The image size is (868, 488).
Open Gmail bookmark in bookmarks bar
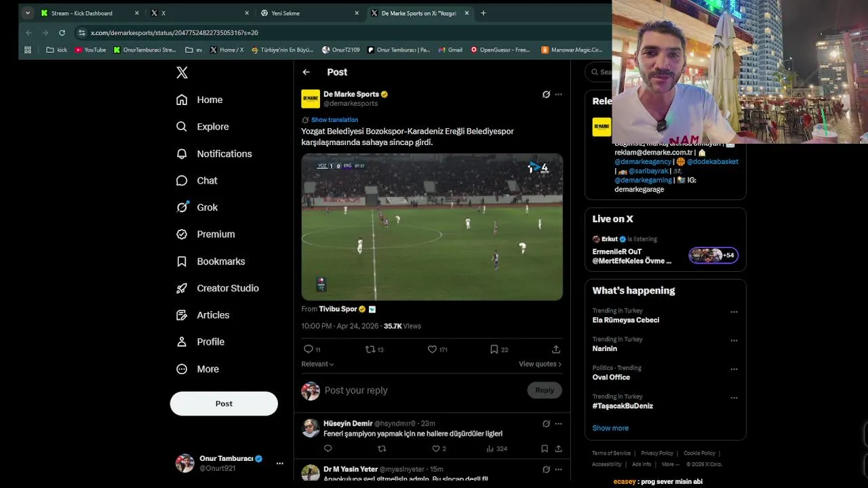tap(450, 49)
